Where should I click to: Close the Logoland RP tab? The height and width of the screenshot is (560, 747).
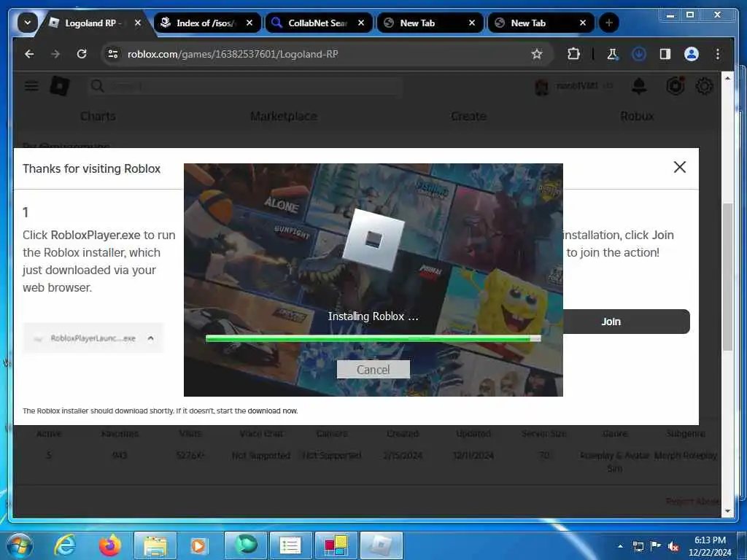(138, 23)
